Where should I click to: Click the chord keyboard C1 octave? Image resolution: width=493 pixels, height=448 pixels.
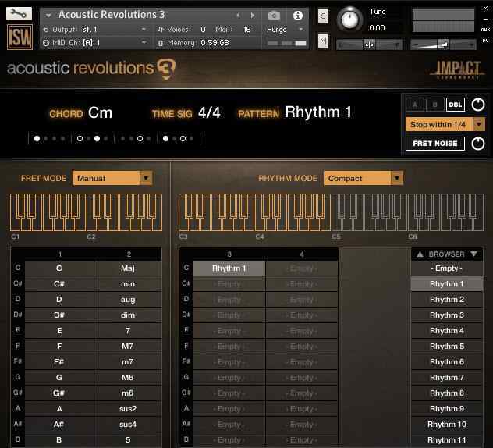pyautogui.click(x=48, y=212)
